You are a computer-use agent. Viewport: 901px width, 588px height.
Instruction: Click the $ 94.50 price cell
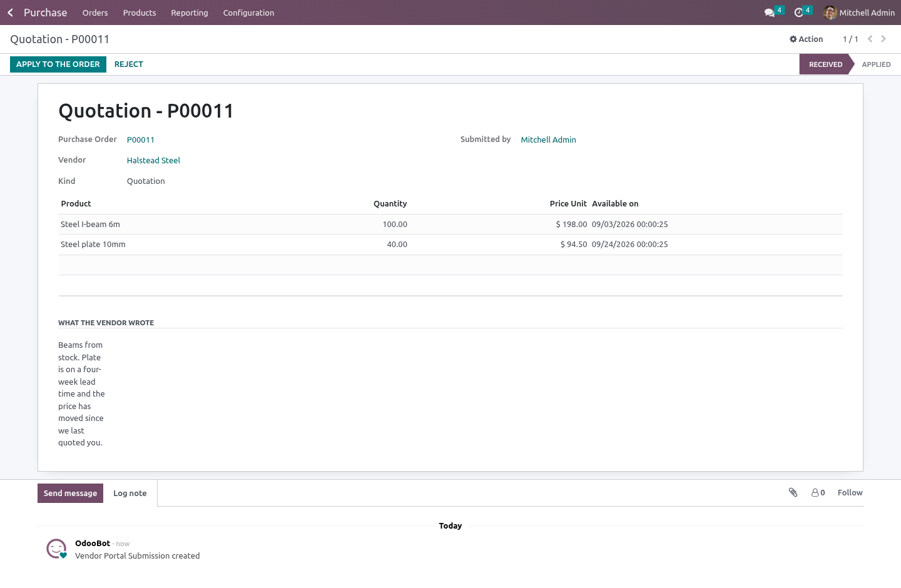click(574, 245)
